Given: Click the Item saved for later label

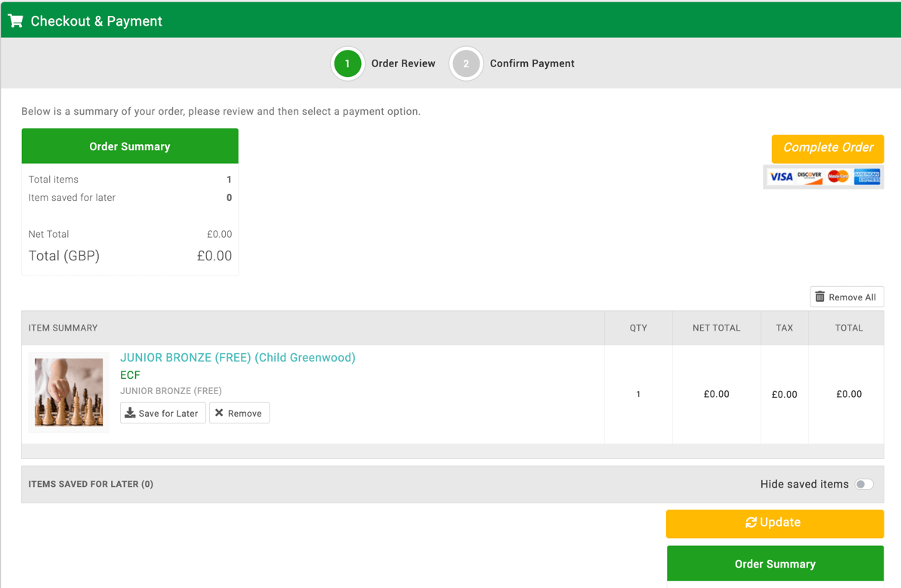Looking at the screenshot, I should pyautogui.click(x=72, y=198).
